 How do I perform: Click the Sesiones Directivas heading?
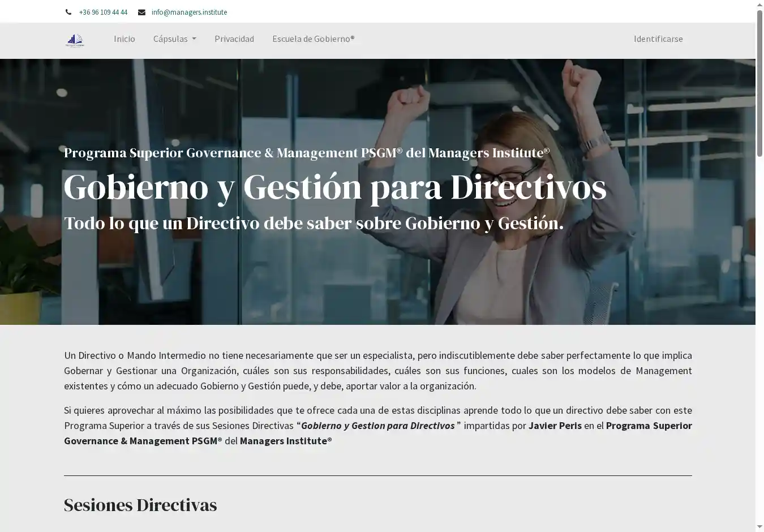[140, 505]
